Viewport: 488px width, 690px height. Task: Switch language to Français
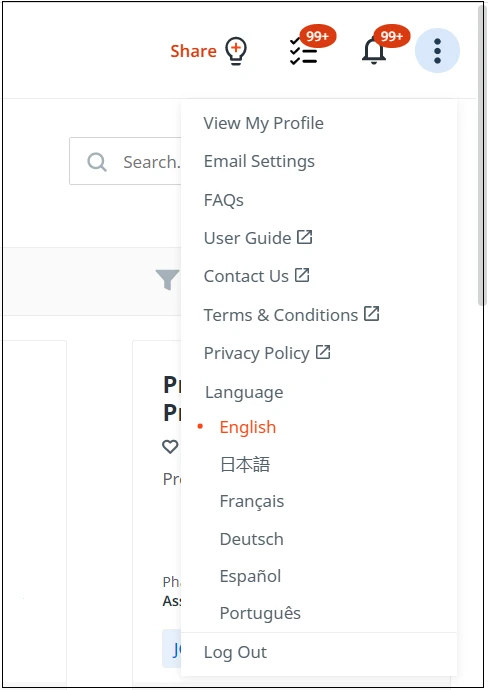click(x=252, y=501)
